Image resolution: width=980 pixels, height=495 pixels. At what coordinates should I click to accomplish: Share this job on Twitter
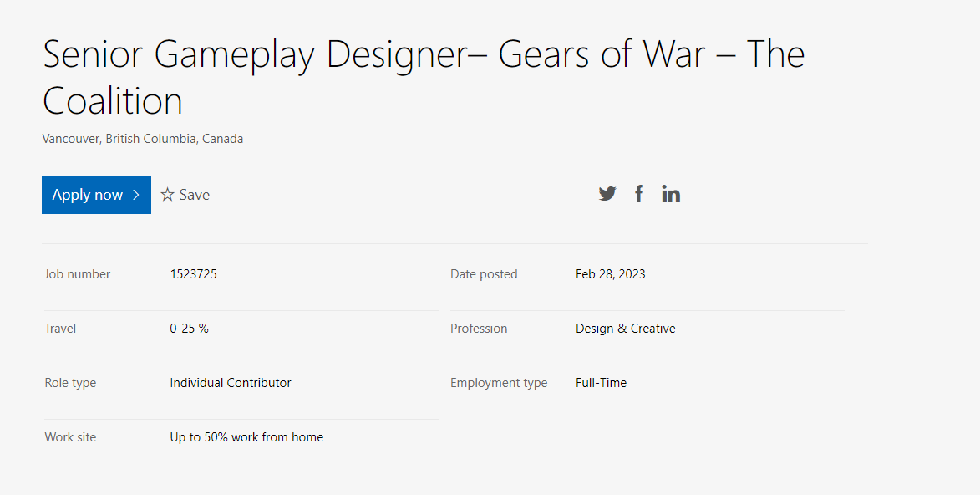(x=607, y=194)
